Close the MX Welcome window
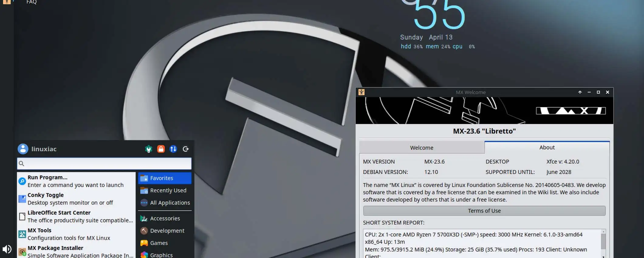 [x=608, y=92]
